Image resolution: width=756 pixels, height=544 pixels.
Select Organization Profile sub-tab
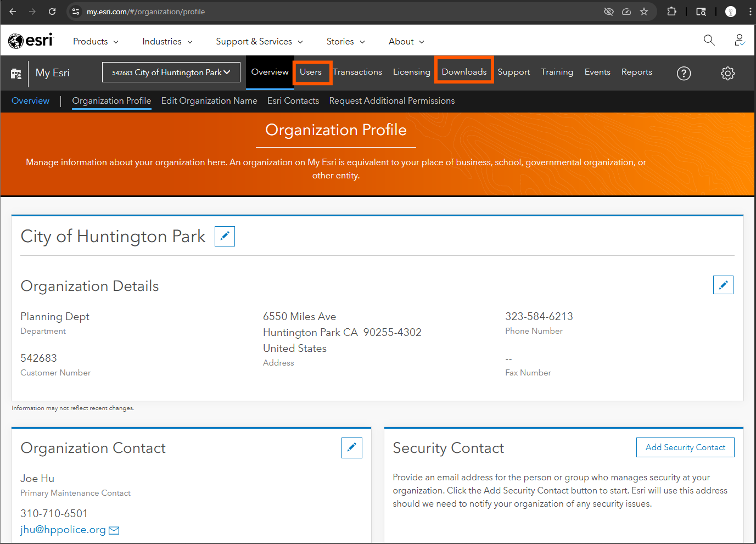(x=111, y=101)
